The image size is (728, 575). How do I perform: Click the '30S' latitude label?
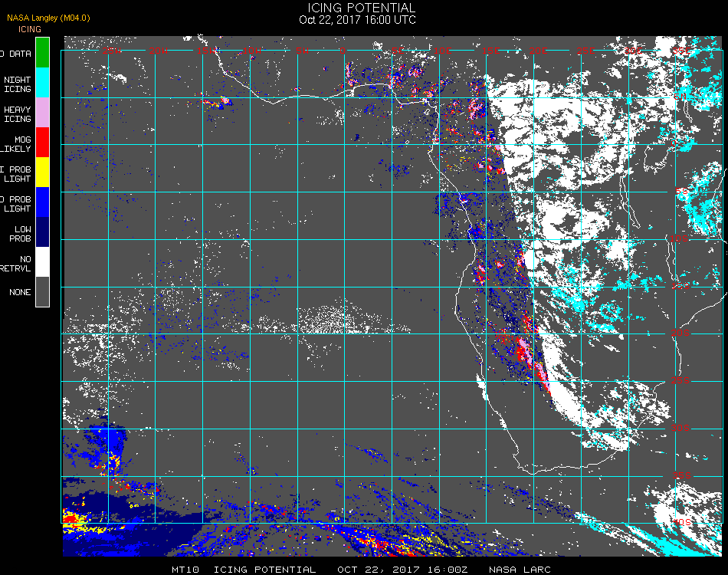tap(680, 428)
